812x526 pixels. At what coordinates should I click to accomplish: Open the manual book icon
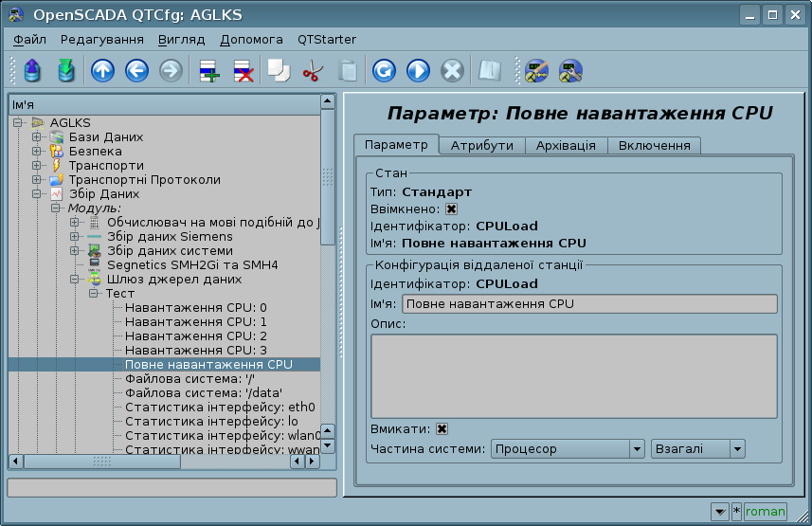click(489, 70)
